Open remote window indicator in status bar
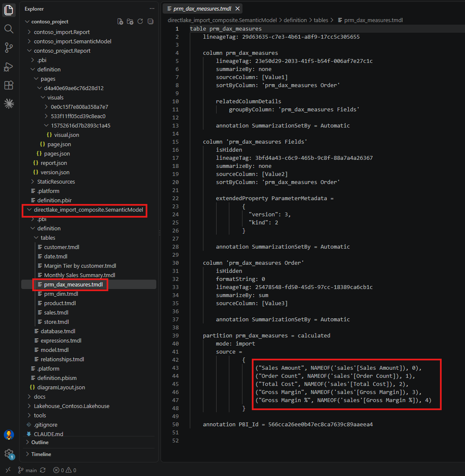 point(8,470)
